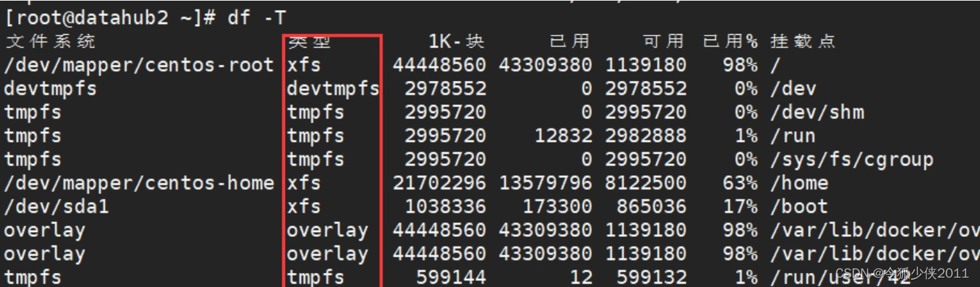Click the 21702296 total blocks value
This screenshot has height=287, width=980.
tap(439, 183)
